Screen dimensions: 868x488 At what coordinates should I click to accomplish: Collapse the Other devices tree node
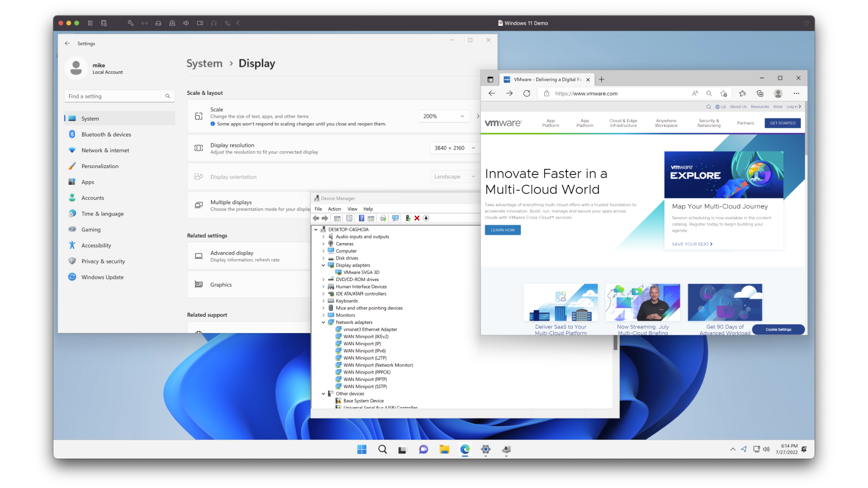point(323,394)
